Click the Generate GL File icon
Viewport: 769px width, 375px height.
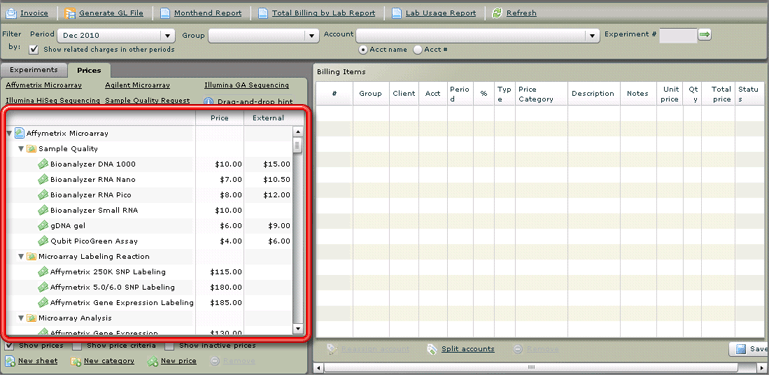click(x=70, y=13)
